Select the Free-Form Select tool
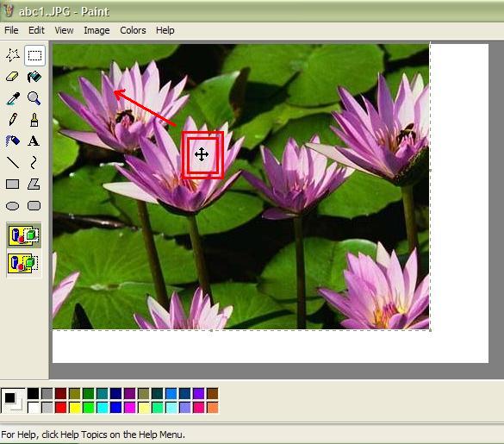 13,55
